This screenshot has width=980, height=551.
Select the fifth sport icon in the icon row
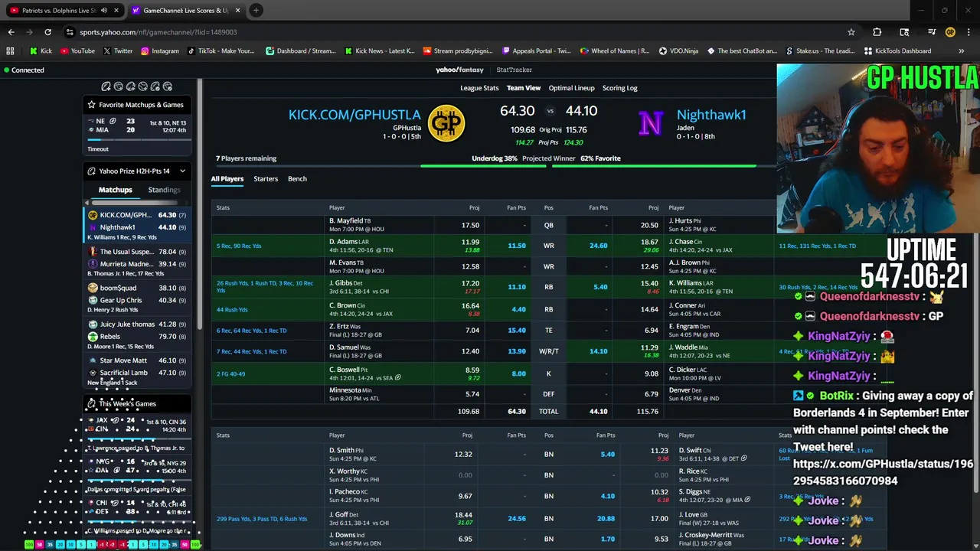click(x=155, y=86)
